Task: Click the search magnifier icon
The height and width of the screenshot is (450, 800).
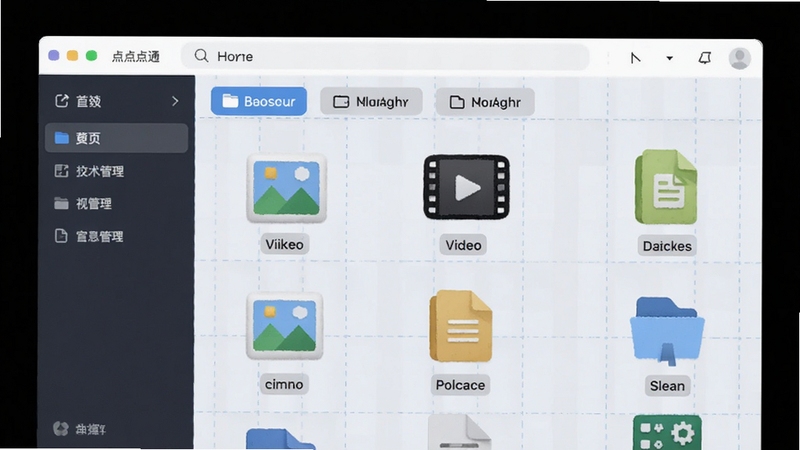Action: 202,56
